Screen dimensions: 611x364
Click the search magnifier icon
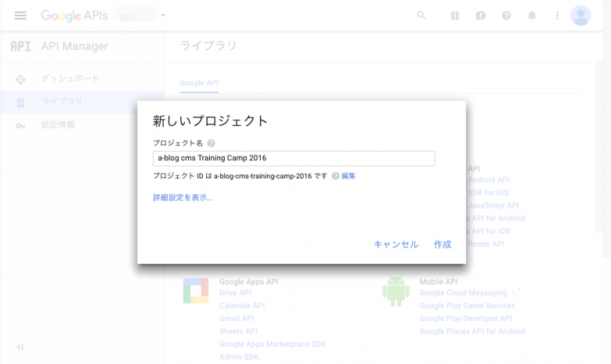(421, 16)
